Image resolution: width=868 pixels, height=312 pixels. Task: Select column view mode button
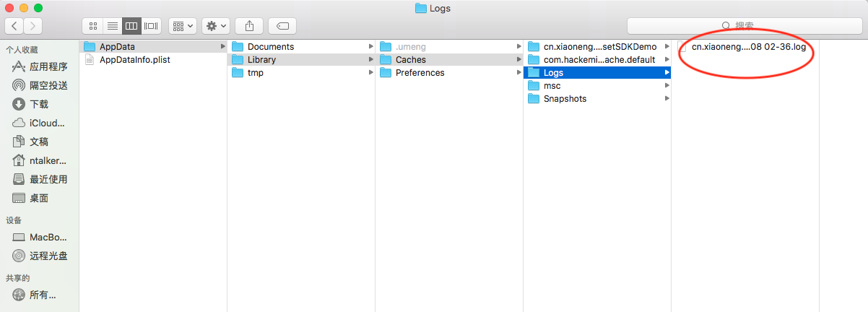[131, 26]
